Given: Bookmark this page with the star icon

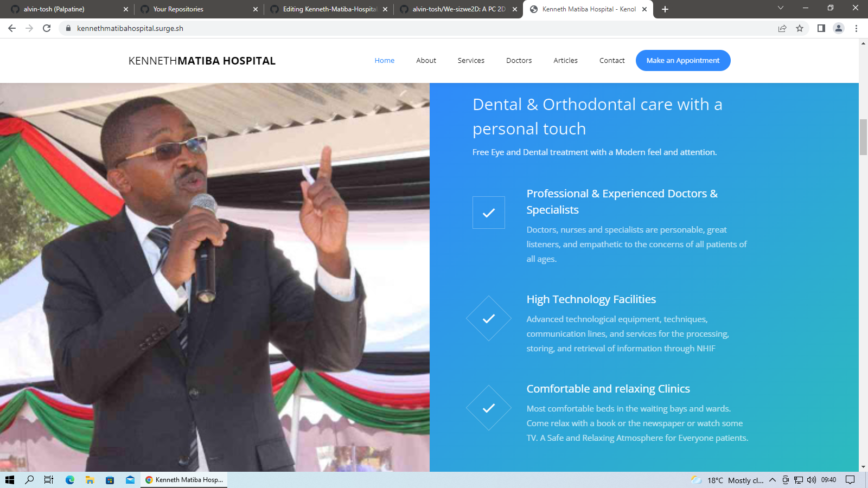Looking at the screenshot, I should pos(800,28).
